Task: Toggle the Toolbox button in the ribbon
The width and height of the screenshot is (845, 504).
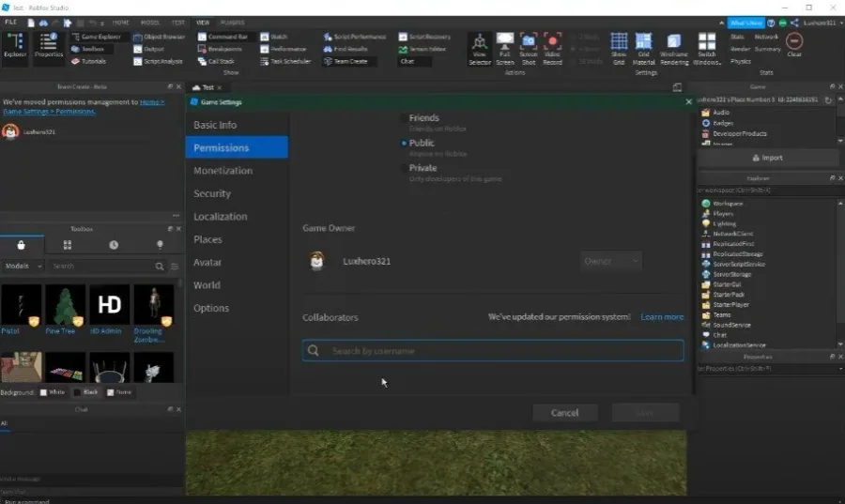Action: pos(92,49)
